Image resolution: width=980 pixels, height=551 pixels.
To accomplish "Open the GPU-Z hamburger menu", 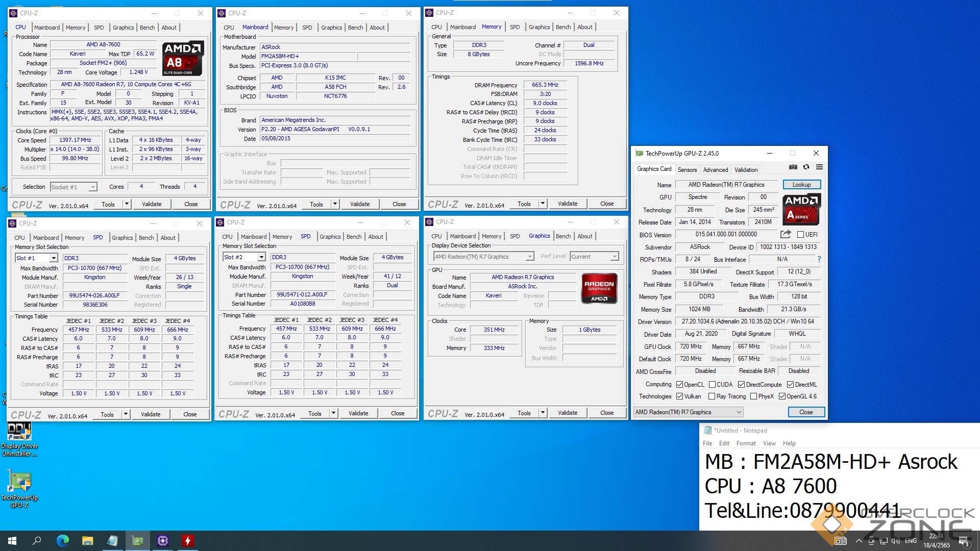I will coord(819,167).
